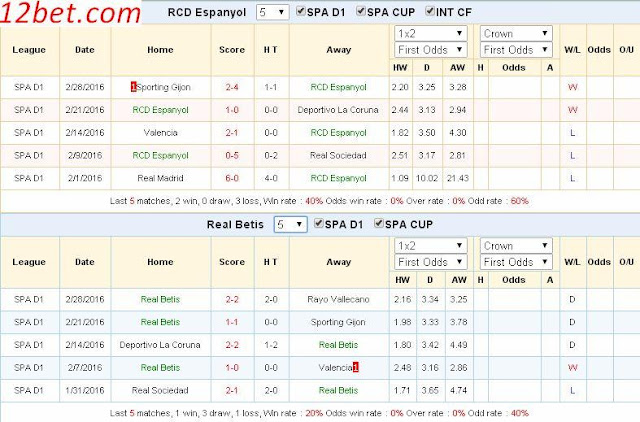
Task: Open First Odds dropdown under 1x2, Betis table
Action: coord(431,262)
